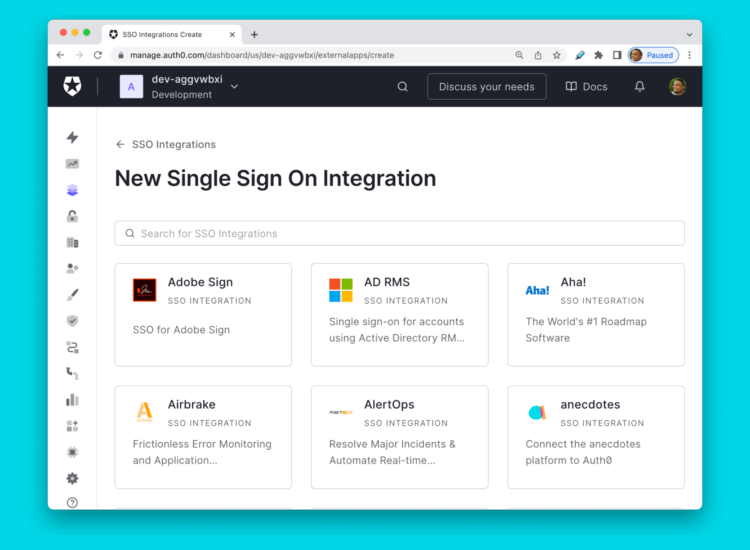The height and width of the screenshot is (550, 750).
Task: Open Chrome three-dot menu
Action: (x=689, y=55)
